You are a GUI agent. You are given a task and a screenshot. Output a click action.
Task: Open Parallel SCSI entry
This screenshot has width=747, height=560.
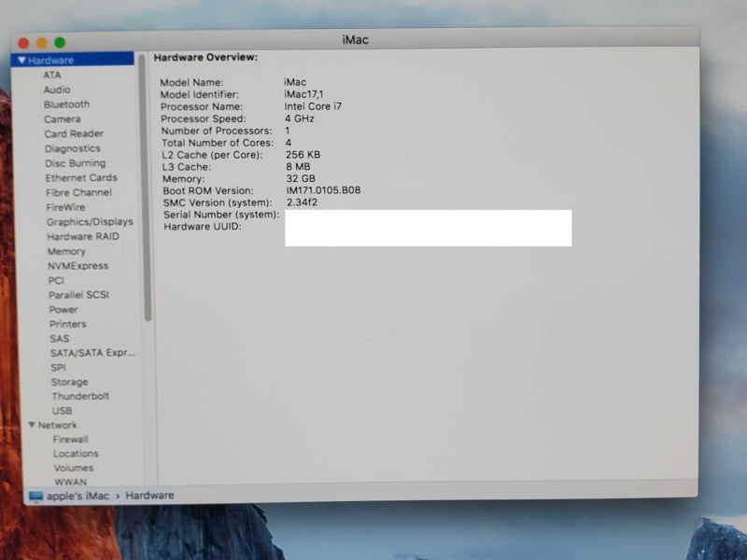(78, 295)
